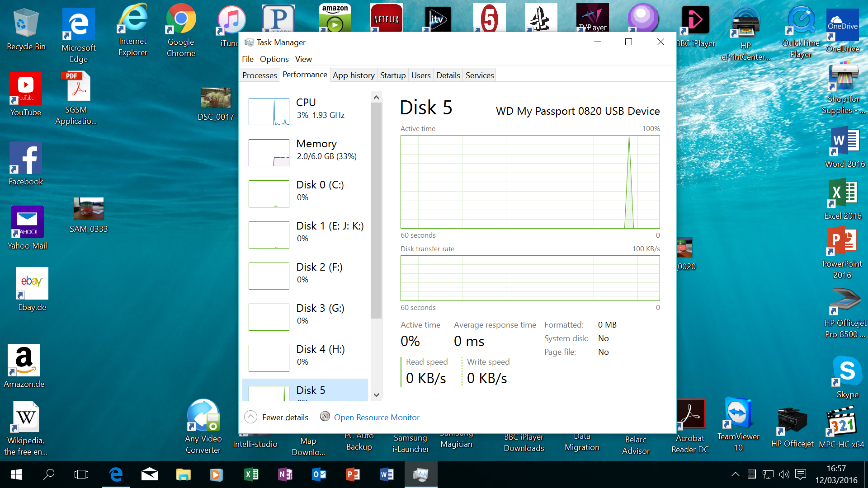Image resolution: width=868 pixels, height=488 pixels.
Task: Collapse view with Fewer details chevron
Action: click(x=250, y=417)
